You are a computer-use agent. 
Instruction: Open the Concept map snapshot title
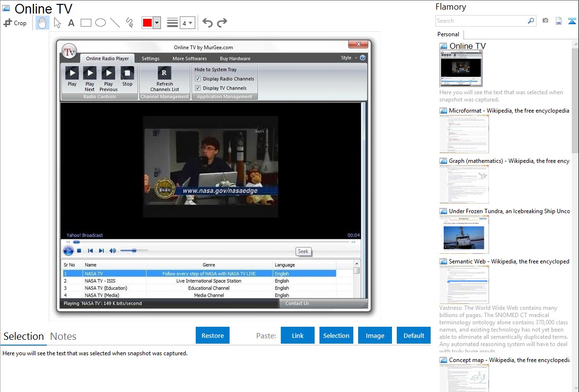[x=509, y=360]
